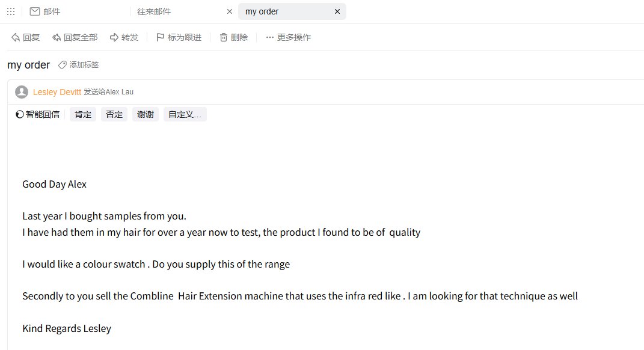Open more actions ellipsis menu

[x=269, y=37]
